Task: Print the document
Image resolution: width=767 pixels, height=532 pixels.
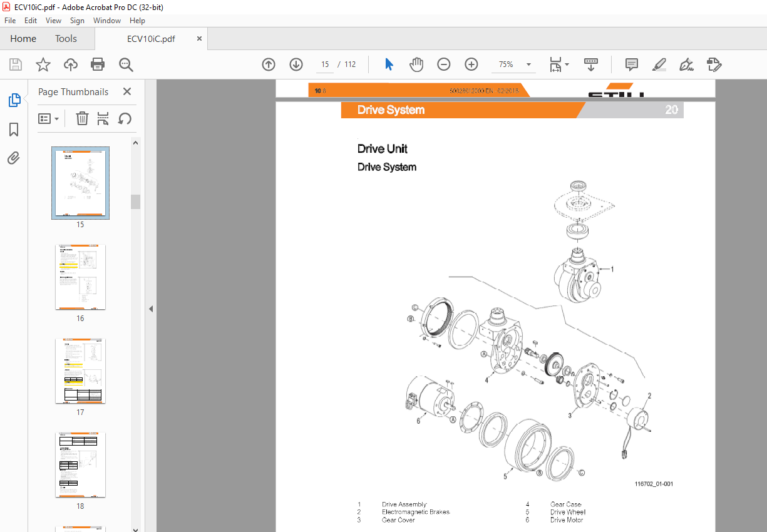Action: 98,64
